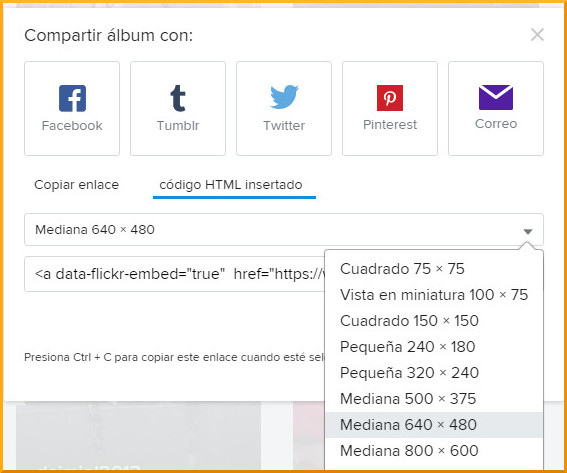567x473 pixels.
Task: Share album via Correo envelope icon
Action: click(496, 97)
